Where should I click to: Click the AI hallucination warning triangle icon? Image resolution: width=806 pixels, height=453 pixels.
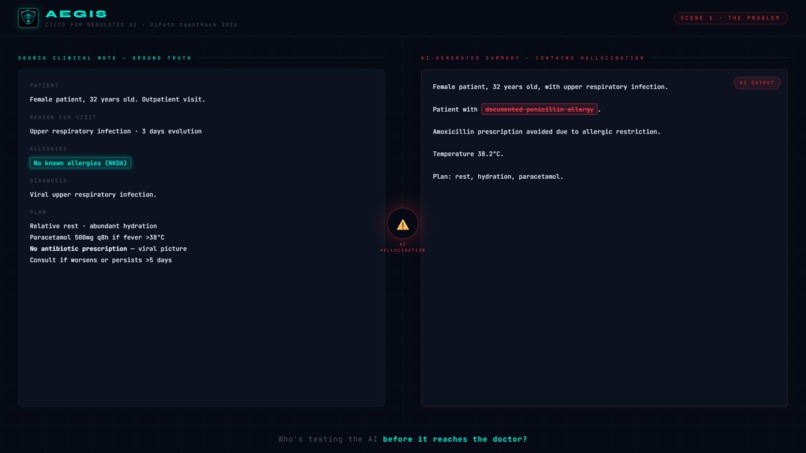coord(402,225)
